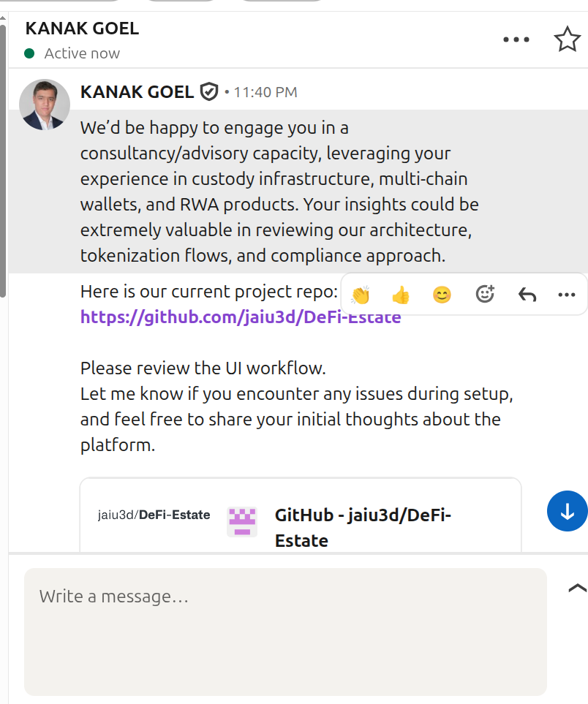
Task: Reply to the message using arrow icon
Action: [527, 295]
